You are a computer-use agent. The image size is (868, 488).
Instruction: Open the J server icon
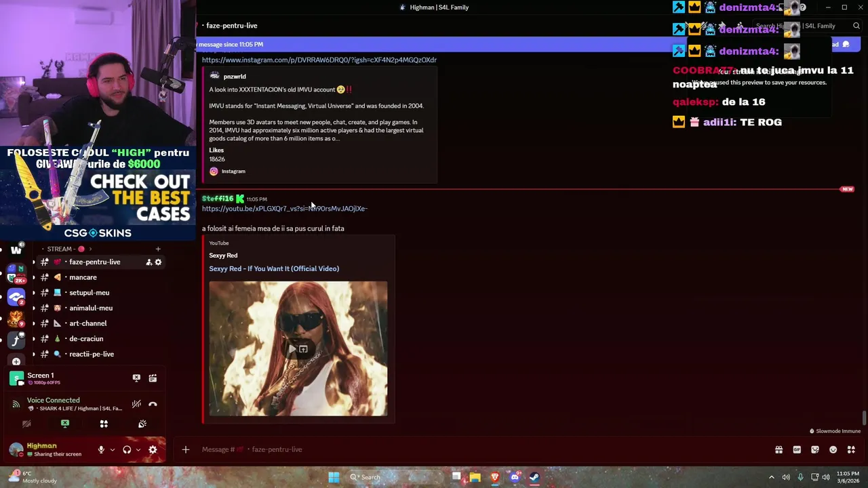tap(16, 340)
